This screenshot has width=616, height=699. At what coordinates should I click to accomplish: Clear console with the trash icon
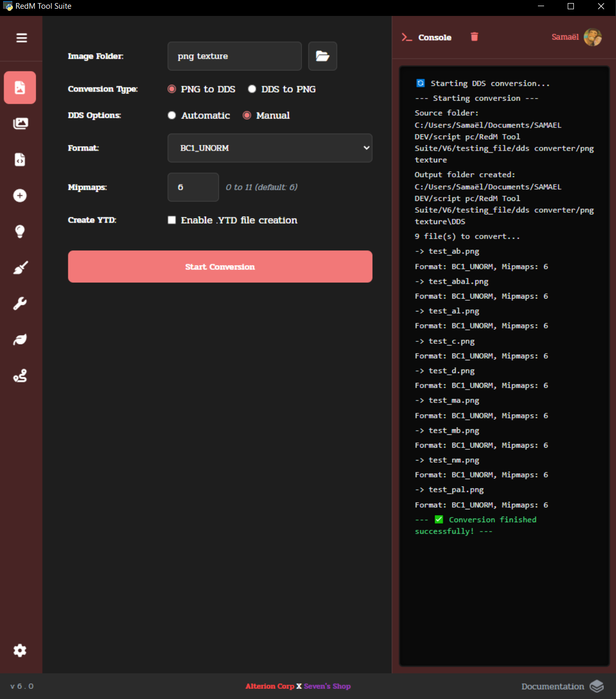pos(474,37)
